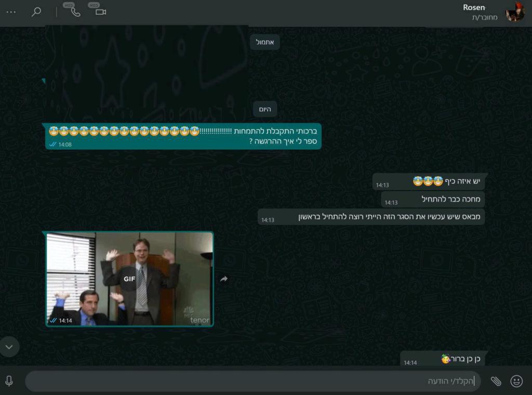Click the message input field
This screenshot has height=395, width=532.
pos(252,381)
